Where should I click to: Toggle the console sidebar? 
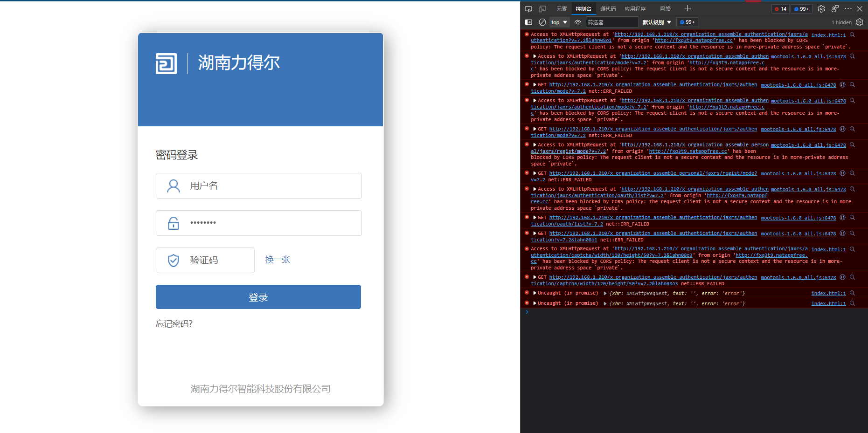tap(528, 22)
